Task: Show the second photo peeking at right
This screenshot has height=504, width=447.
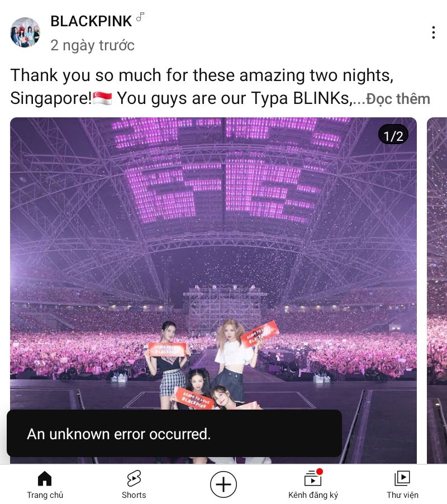Action: 437,291
